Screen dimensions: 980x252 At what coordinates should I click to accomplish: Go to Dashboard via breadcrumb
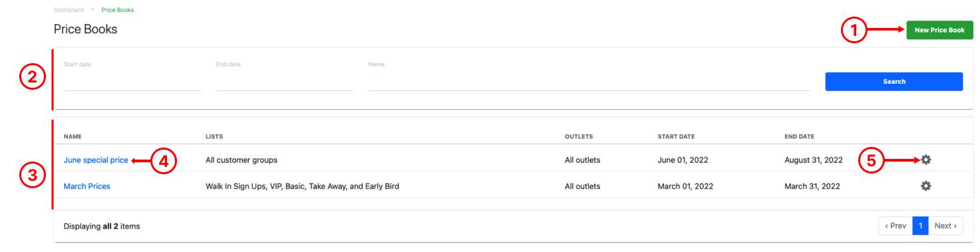[x=69, y=10]
